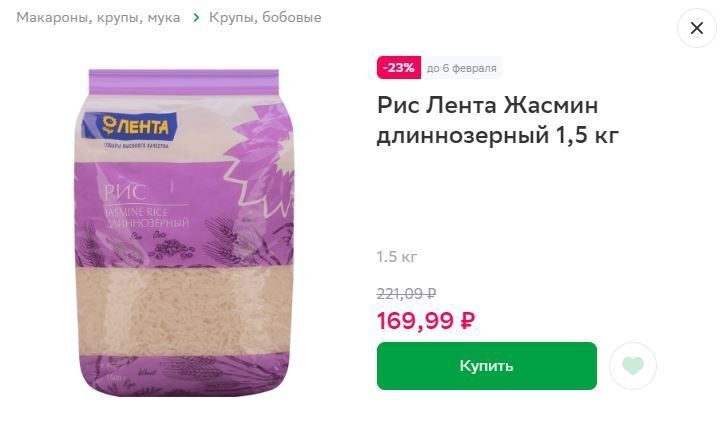The width and height of the screenshot is (726, 438).
Task: Click the РИС heading printed on the package
Action: point(125,192)
